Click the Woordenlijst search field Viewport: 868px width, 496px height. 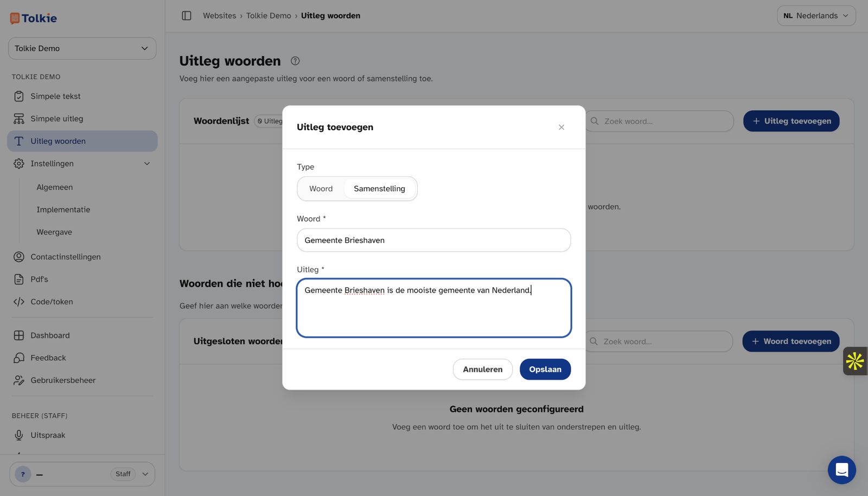[x=659, y=121]
